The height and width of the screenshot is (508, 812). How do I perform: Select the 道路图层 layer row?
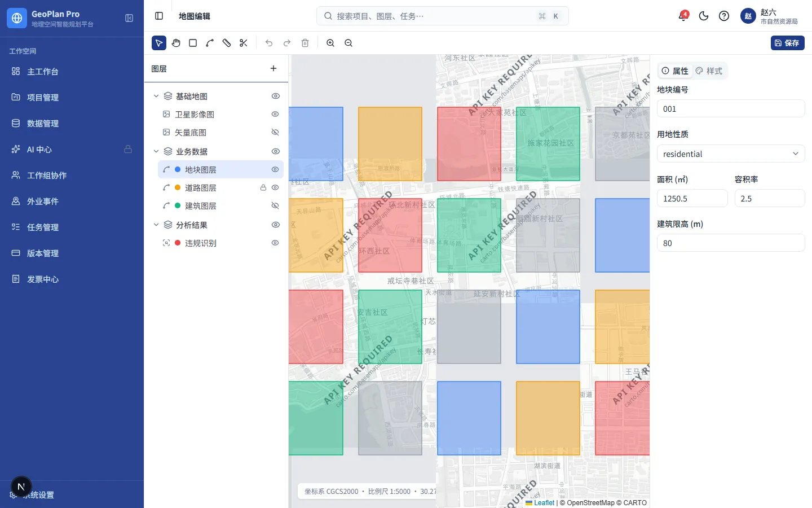(220, 188)
